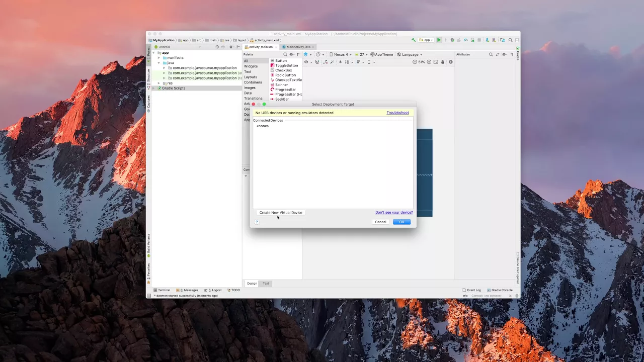Switch to the Text editor tab

coord(266,284)
